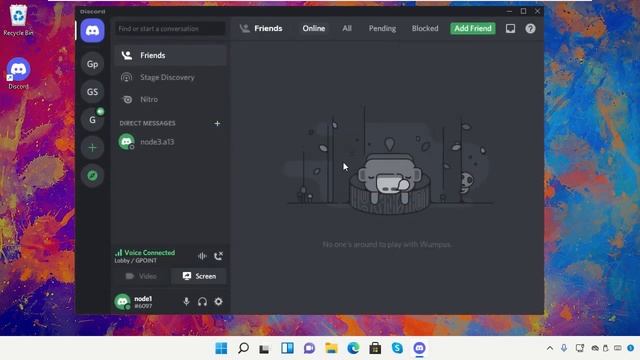The width and height of the screenshot is (640, 360).
Task: Open the Nitro page
Action: pos(170,99)
